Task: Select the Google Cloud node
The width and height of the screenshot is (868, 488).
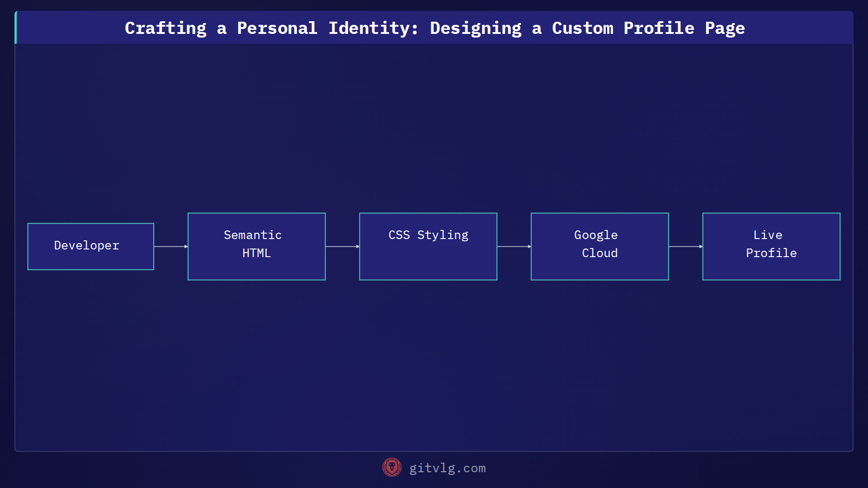Action: tap(599, 246)
